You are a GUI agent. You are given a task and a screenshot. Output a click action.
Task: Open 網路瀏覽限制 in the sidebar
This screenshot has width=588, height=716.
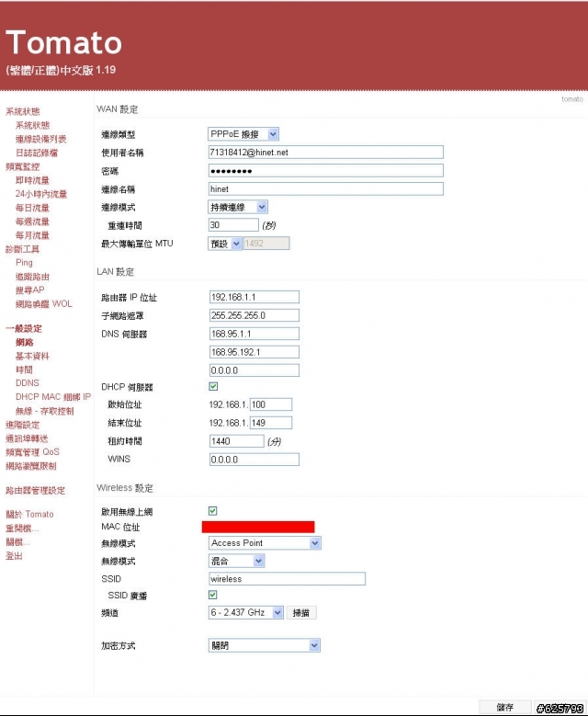pos(30,466)
